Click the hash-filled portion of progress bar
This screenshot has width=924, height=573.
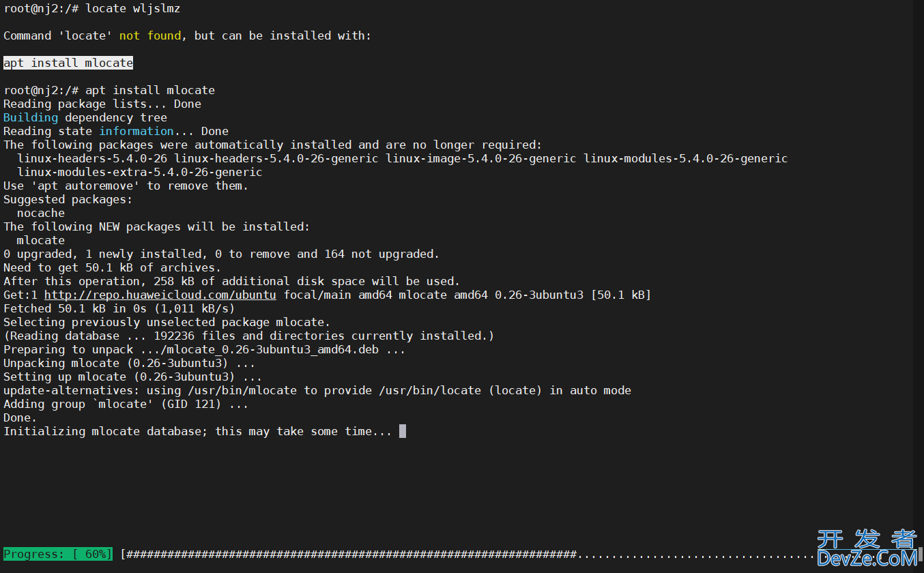351,554
